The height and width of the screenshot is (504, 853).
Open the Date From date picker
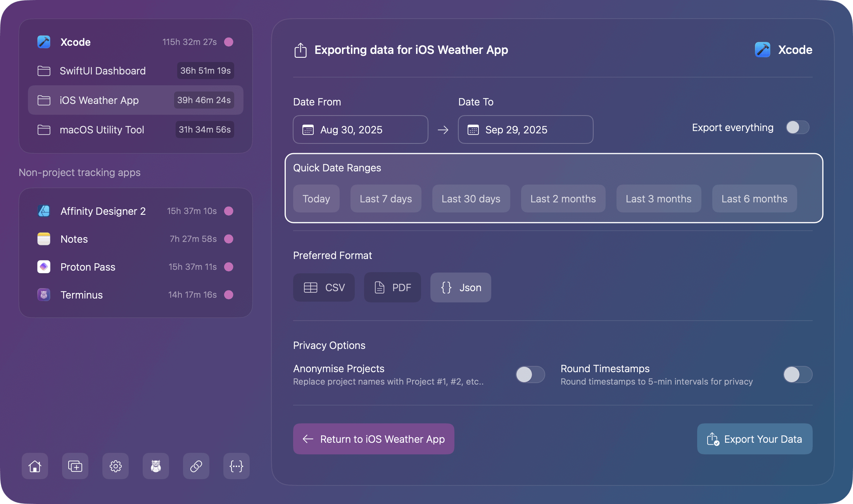pyautogui.click(x=360, y=129)
